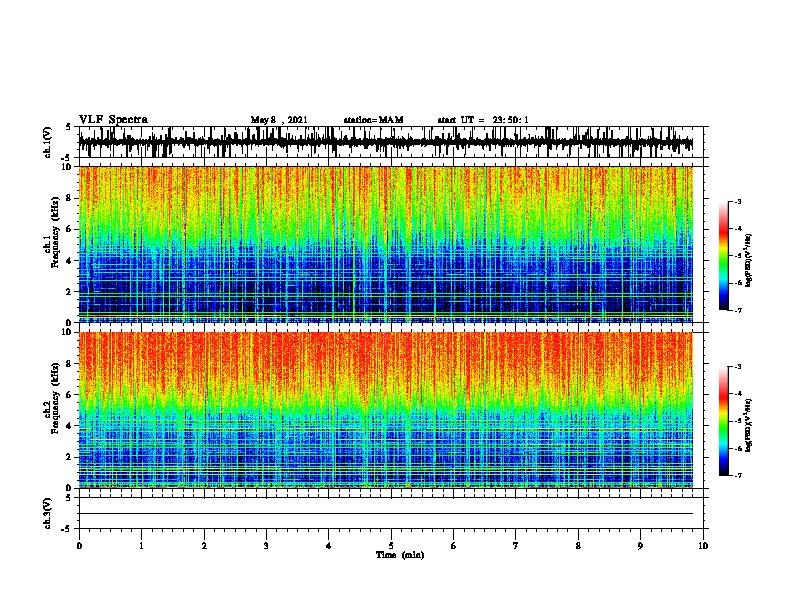Click the '2' kHz tick of ch.2 frequency axis
The image size is (792, 612).
click(69, 457)
